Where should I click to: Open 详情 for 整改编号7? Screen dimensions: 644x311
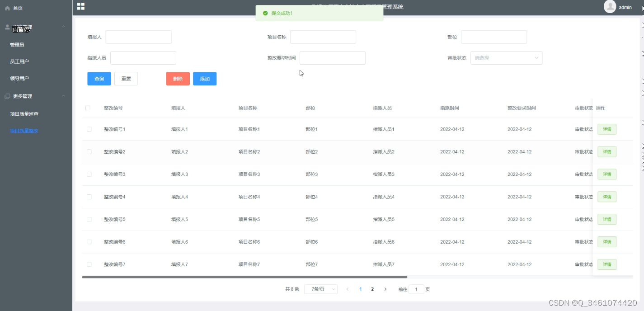[x=607, y=264]
